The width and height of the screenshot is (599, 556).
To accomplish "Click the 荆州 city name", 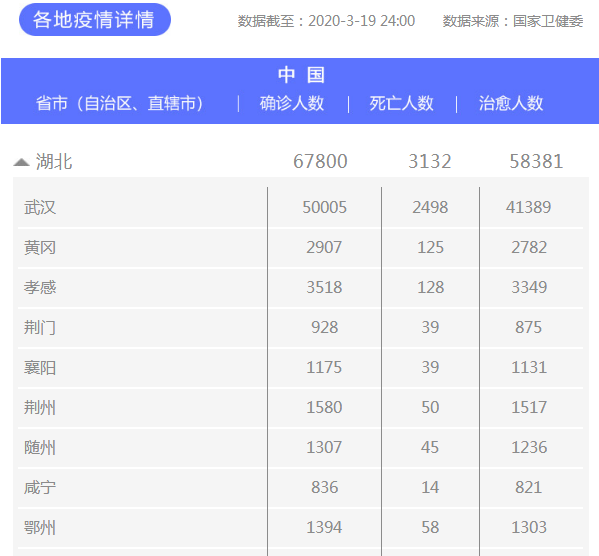I will point(40,408).
